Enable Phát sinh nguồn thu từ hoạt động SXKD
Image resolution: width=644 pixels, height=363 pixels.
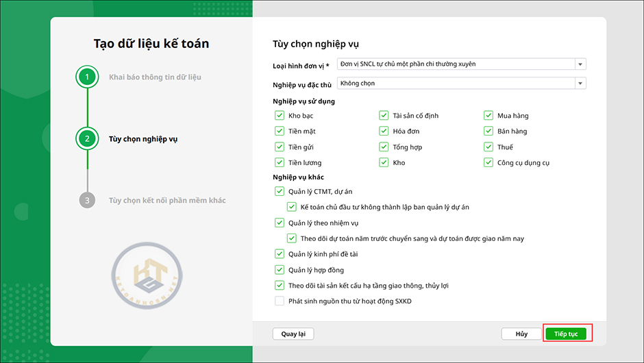[280, 301]
